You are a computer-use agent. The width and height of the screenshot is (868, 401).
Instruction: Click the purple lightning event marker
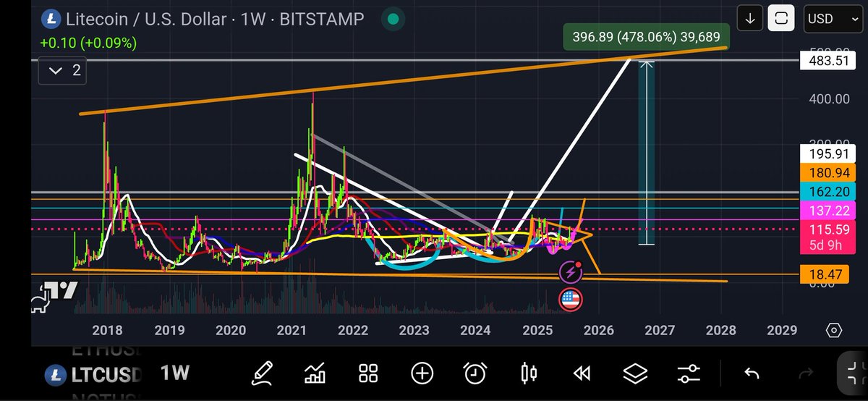[571, 273]
